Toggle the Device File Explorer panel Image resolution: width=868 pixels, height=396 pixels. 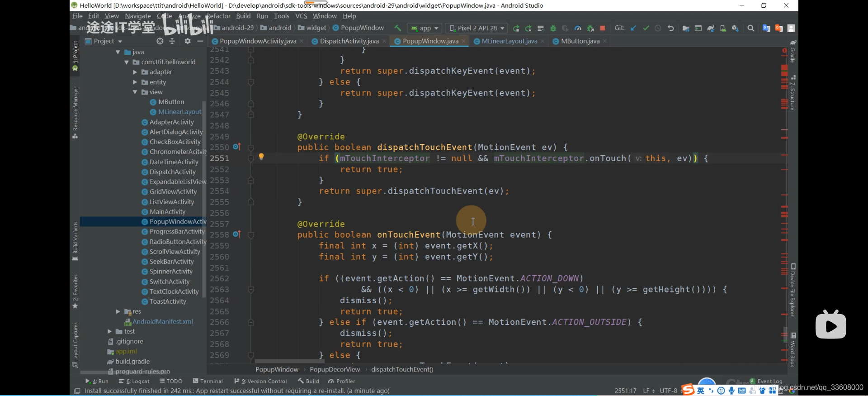tap(793, 291)
